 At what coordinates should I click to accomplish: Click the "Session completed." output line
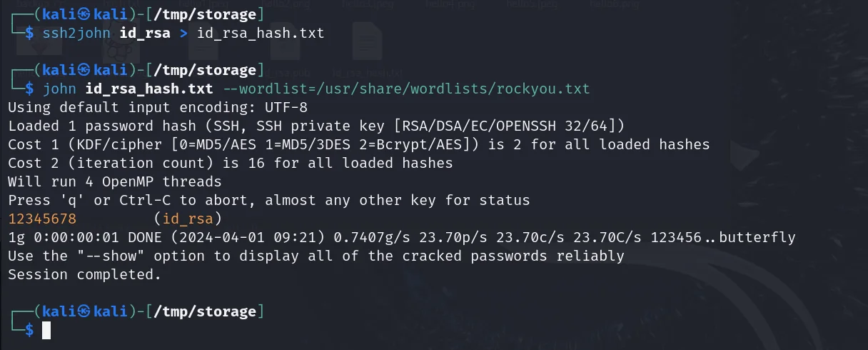coord(84,274)
